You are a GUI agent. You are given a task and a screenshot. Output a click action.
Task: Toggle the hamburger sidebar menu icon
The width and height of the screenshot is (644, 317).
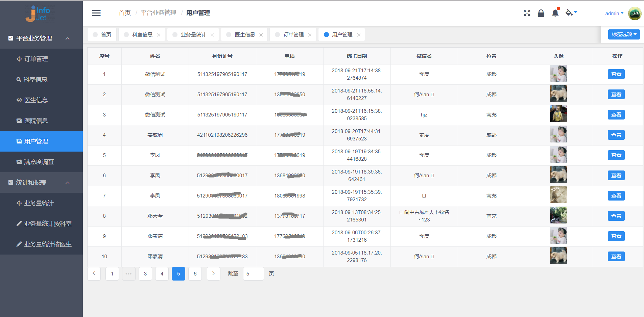pyautogui.click(x=96, y=13)
